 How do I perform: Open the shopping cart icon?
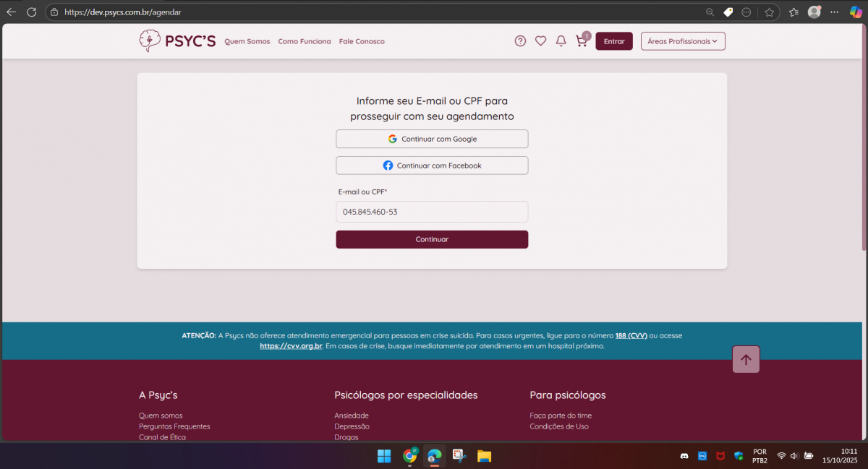tap(581, 41)
